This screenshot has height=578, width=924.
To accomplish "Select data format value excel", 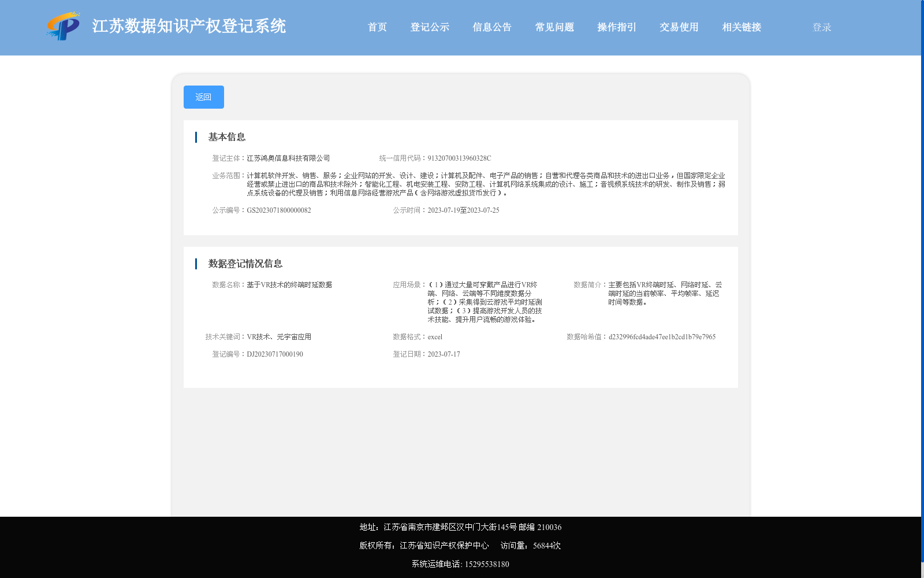I will [435, 337].
